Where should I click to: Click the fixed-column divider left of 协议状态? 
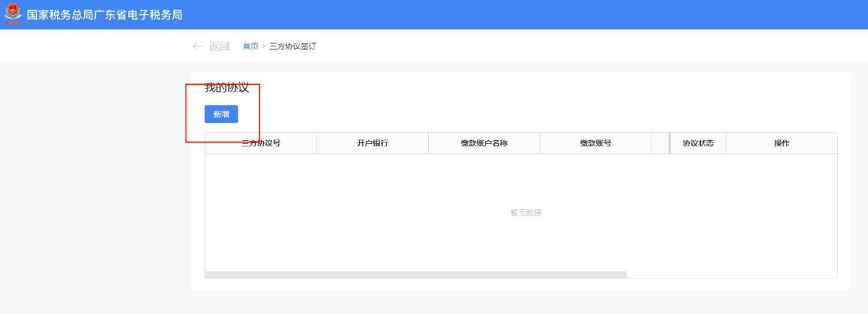(669, 144)
